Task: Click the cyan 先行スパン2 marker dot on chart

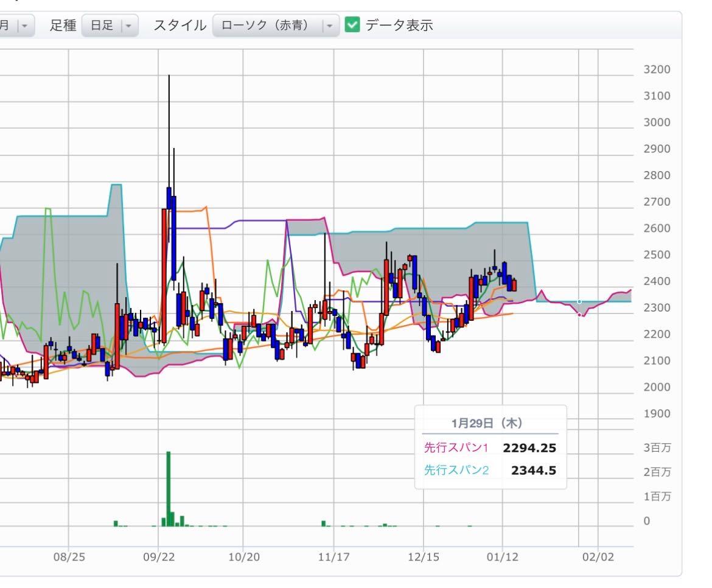Action: click(x=579, y=301)
